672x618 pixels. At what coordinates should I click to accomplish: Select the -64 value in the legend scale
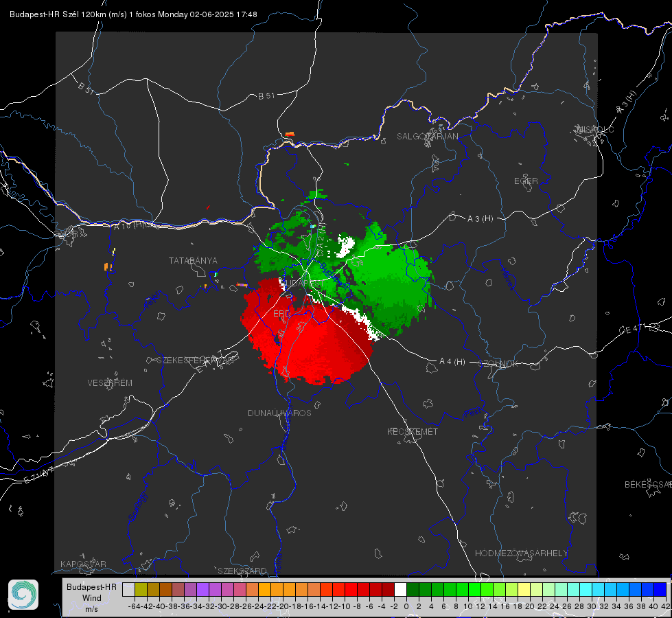pyautogui.click(x=134, y=606)
